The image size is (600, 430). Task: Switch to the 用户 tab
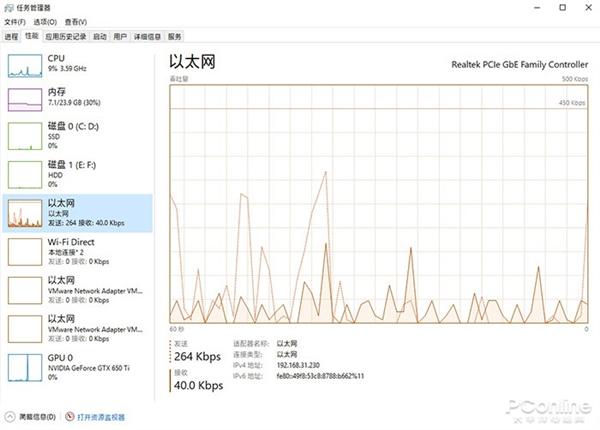click(120, 37)
